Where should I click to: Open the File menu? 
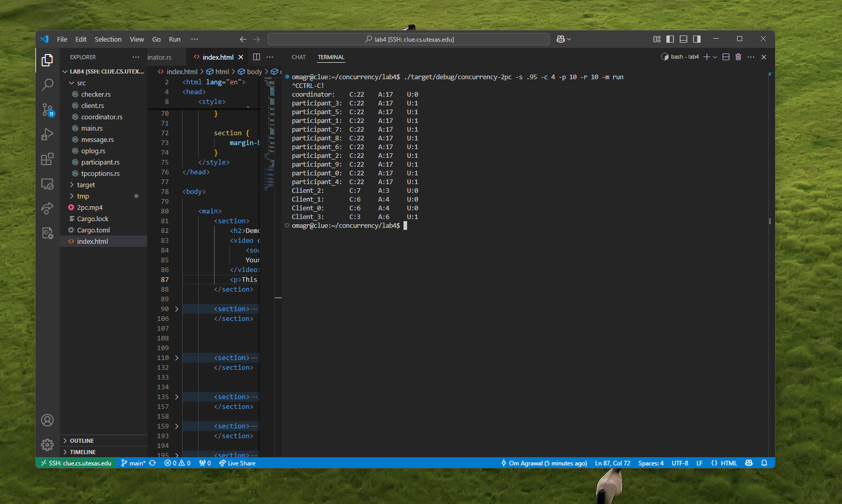coord(62,39)
